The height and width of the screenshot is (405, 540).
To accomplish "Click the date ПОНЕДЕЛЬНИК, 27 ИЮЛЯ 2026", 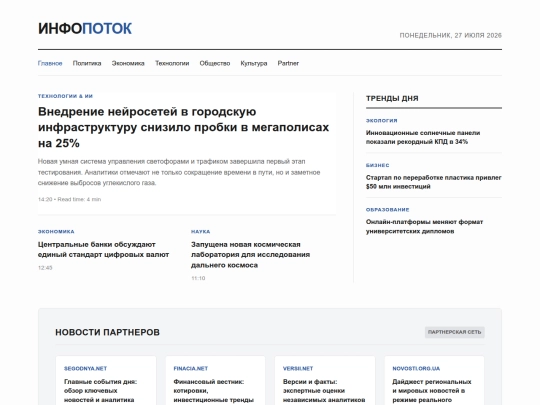I will click(x=450, y=35).
